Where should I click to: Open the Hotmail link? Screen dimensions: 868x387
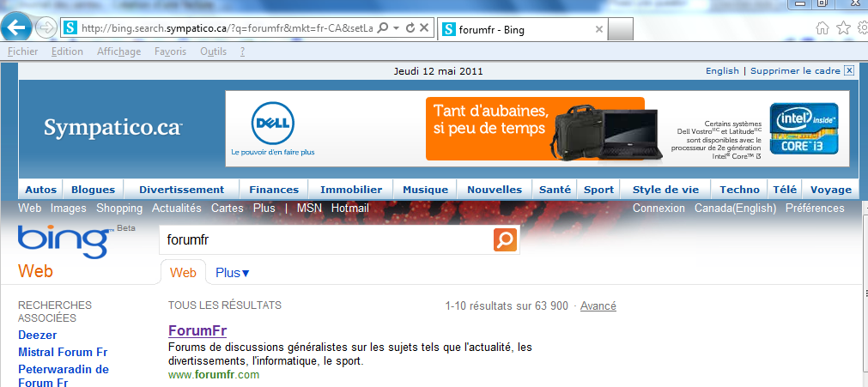coord(349,209)
